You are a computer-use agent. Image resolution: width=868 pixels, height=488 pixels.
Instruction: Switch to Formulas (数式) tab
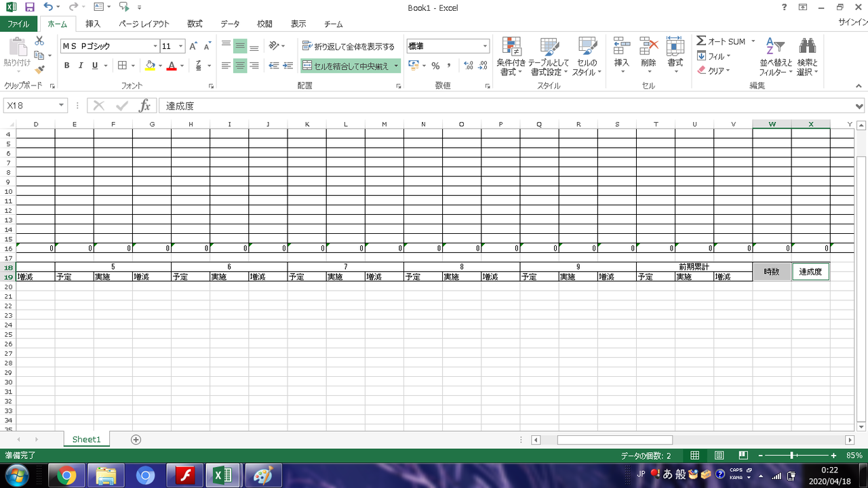pos(195,24)
